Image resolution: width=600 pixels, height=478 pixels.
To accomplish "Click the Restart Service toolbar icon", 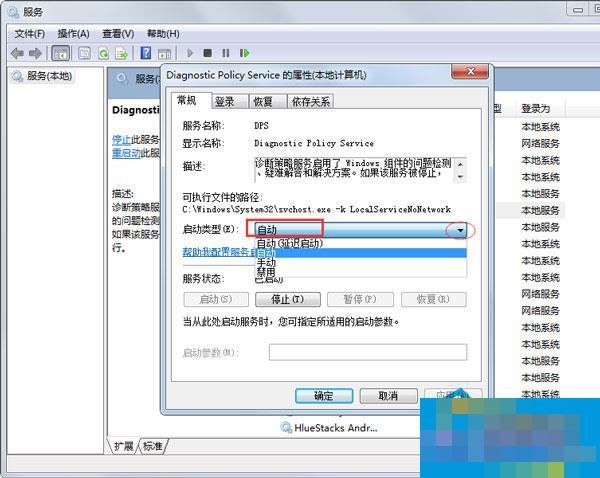I will (245, 53).
